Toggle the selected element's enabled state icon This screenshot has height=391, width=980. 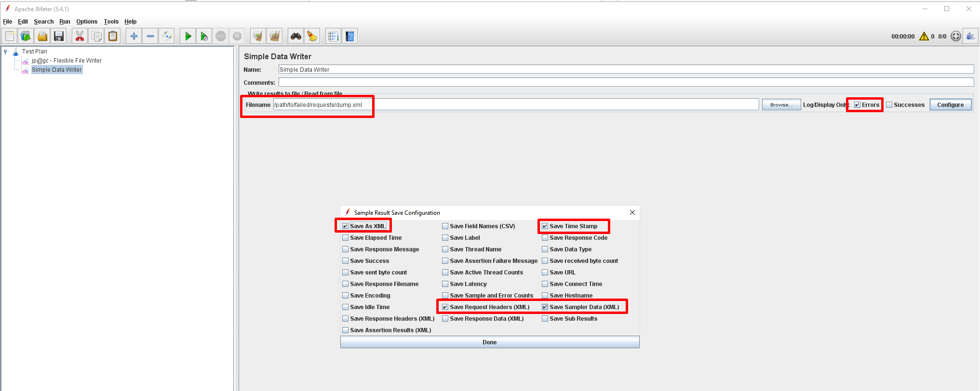[167, 36]
